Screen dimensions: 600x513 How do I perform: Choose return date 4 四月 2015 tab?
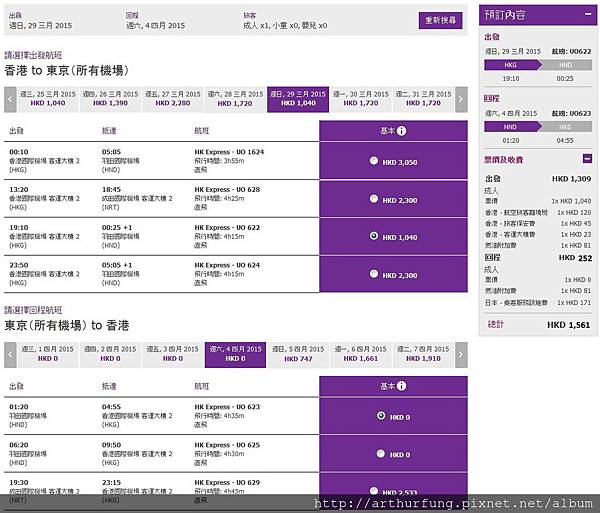(235, 355)
